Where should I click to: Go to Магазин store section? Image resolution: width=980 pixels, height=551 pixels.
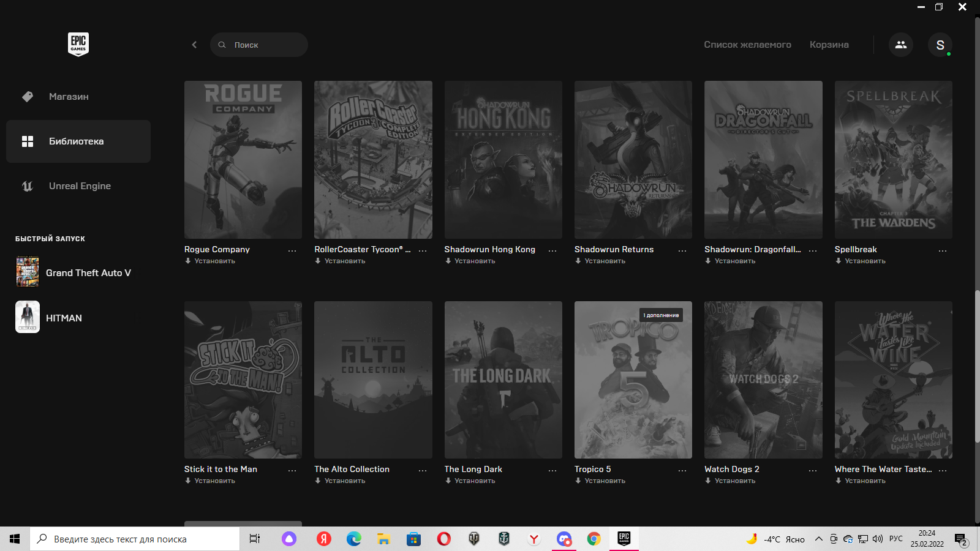click(78, 97)
